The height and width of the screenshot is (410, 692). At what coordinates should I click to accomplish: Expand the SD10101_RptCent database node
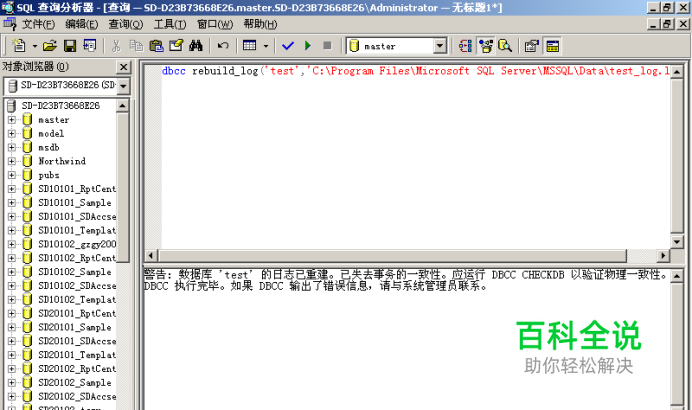12,189
